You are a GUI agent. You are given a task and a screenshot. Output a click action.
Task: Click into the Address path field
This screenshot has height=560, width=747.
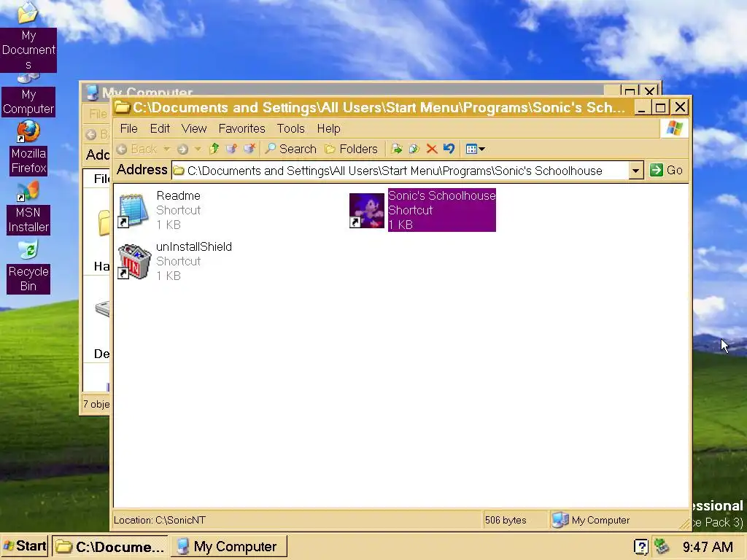(400, 171)
